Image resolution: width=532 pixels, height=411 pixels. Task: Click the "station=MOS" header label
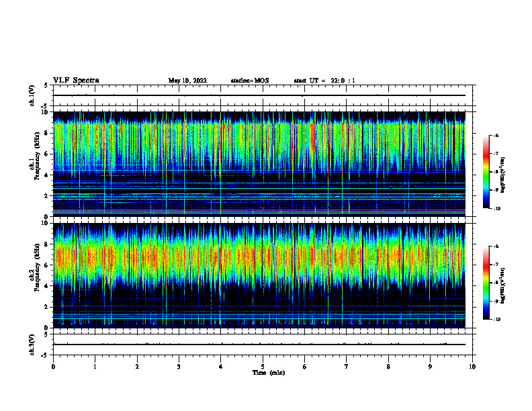250,81
